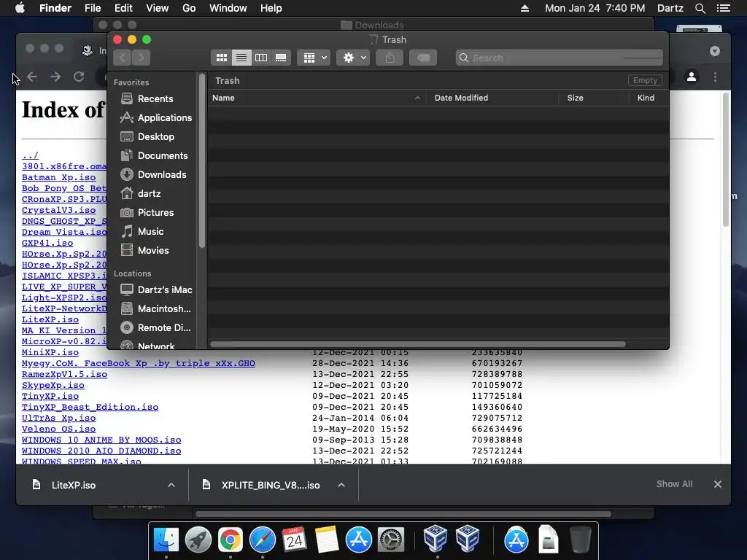Open the File menu

(x=93, y=8)
